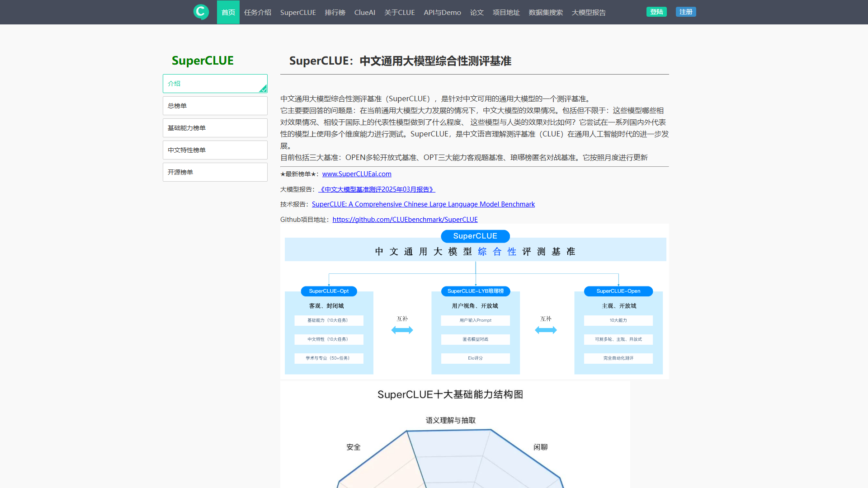Click SuperCLUE-LYB琅琊榜 label in diagram
868x488 pixels.
[x=476, y=291]
